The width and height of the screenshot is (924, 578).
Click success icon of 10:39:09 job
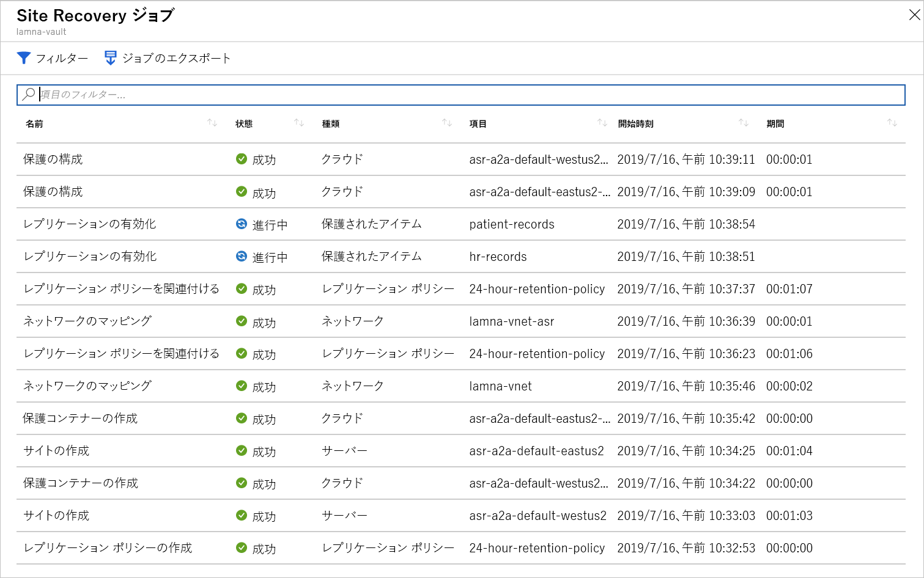(242, 191)
